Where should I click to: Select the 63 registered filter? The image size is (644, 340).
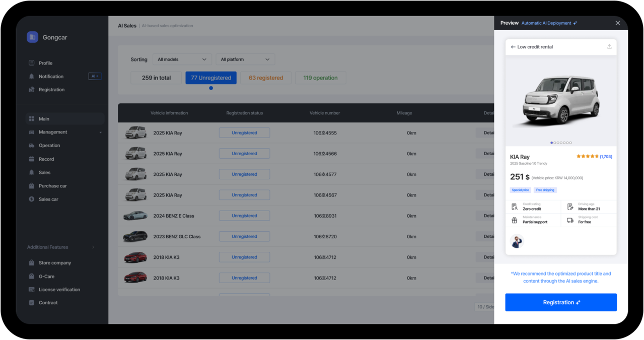click(265, 78)
